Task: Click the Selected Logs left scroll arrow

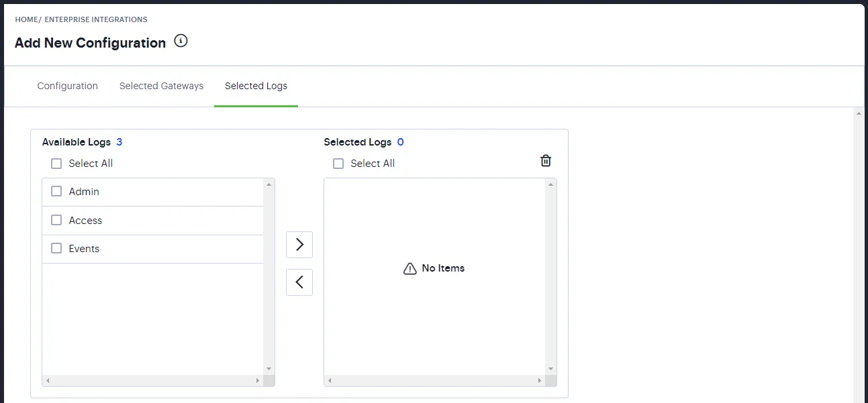Action: click(x=330, y=381)
